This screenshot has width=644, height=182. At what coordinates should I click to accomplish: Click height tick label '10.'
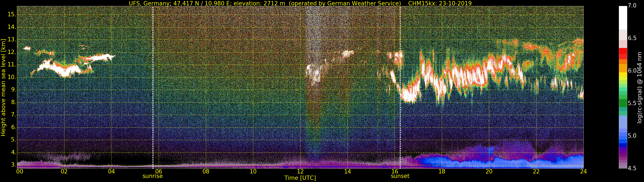click(12, 77)
